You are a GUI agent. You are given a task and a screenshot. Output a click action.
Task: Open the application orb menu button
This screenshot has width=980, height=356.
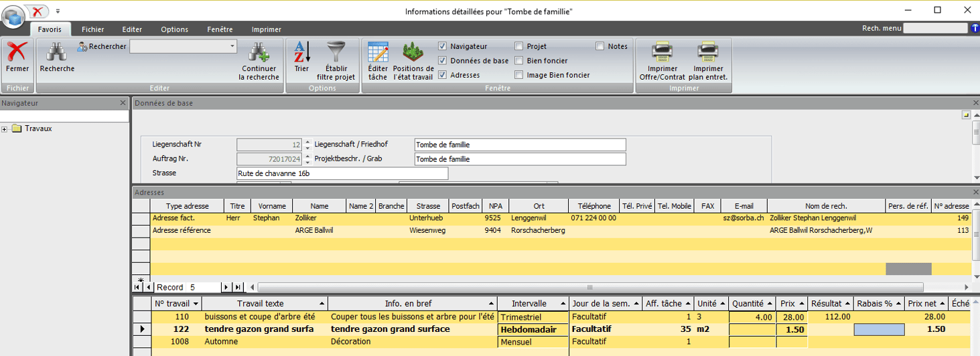coord(13,16)
